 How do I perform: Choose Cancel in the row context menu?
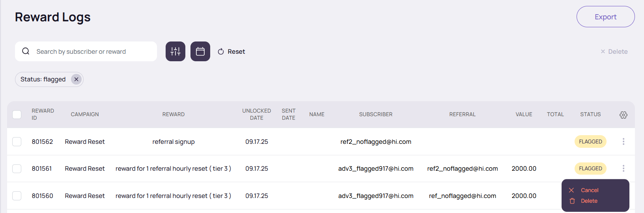[x=589, y=190]
